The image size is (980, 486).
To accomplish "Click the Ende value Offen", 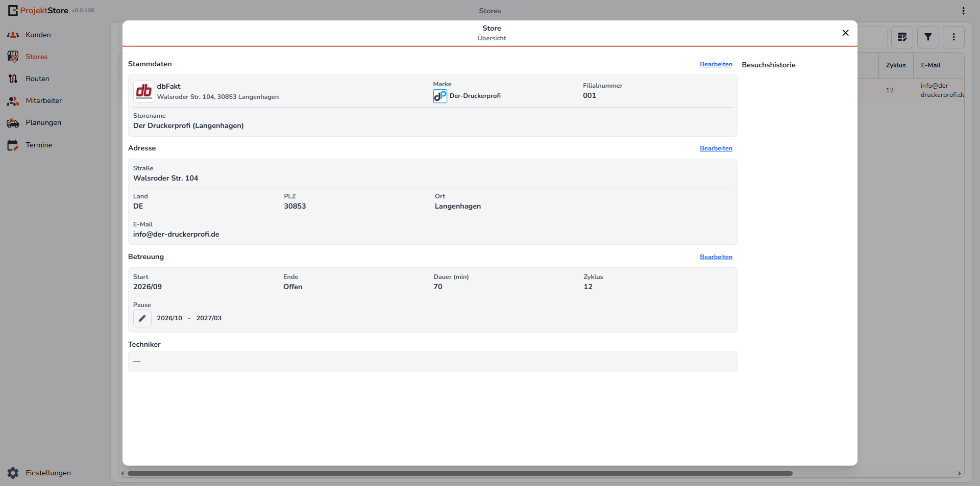I will 293,287.
